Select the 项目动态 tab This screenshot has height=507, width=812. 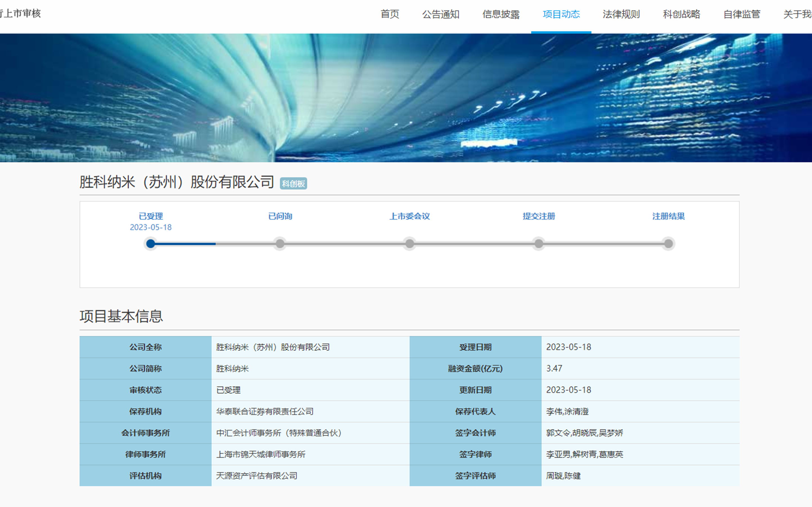561,14
